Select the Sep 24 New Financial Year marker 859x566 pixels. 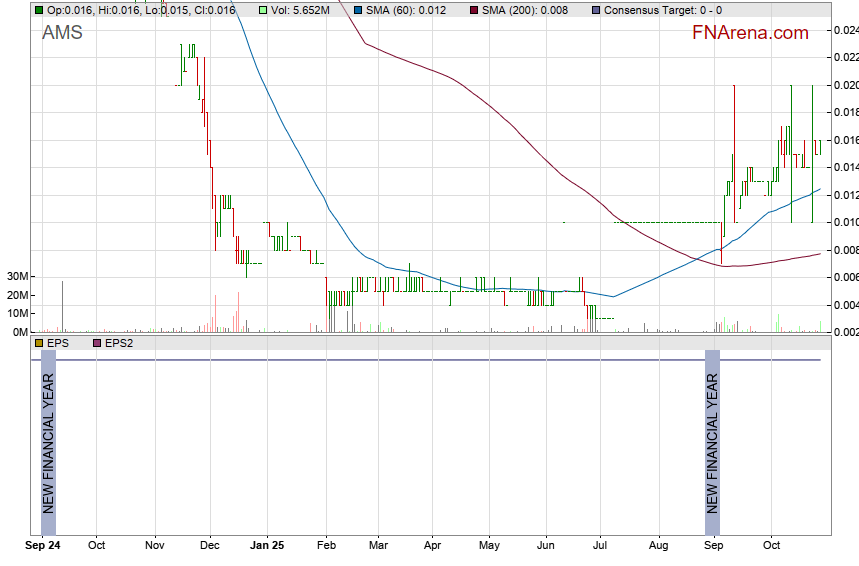[x=48, y=432]
